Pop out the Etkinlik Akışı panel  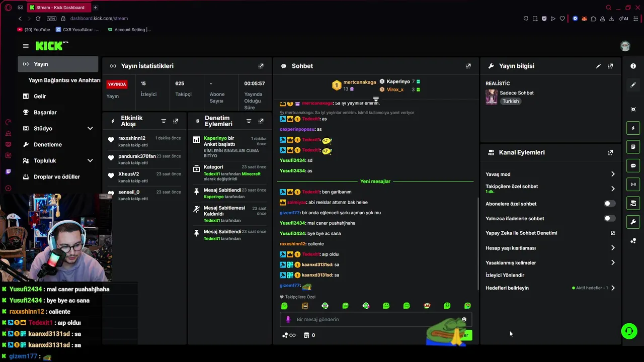176,121
